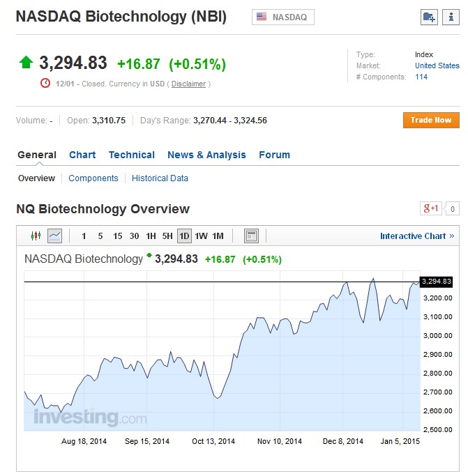Click the NQ Biotechnology Overview heading

point(103,209)
